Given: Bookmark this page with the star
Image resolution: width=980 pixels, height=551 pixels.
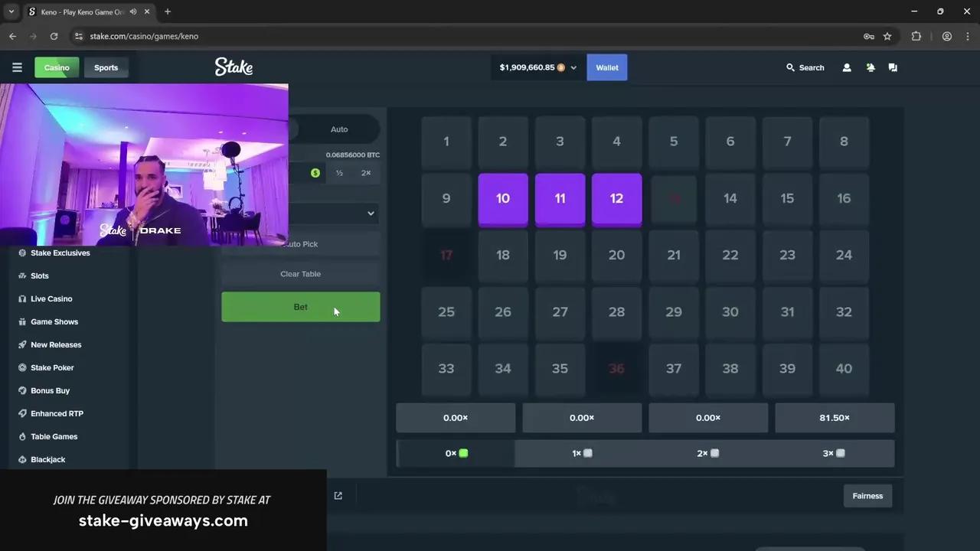Looking at the screenshot, I should tap(887, 36).
